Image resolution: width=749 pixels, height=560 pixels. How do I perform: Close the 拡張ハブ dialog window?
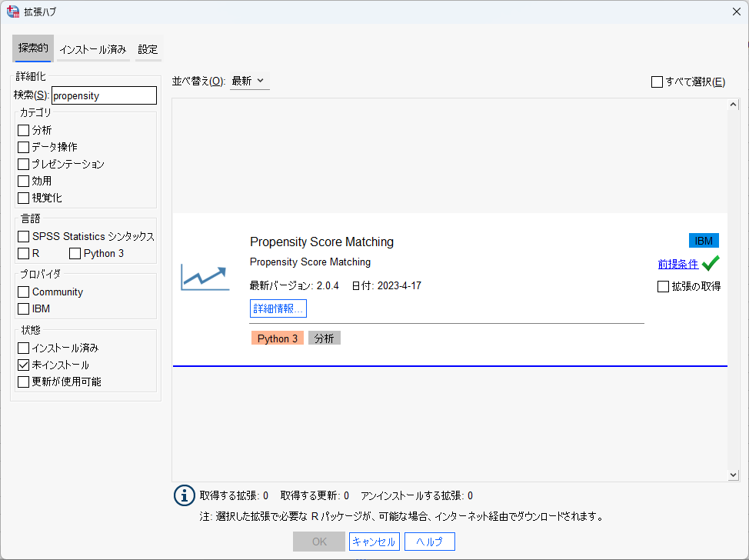click(x=737, y=12)
